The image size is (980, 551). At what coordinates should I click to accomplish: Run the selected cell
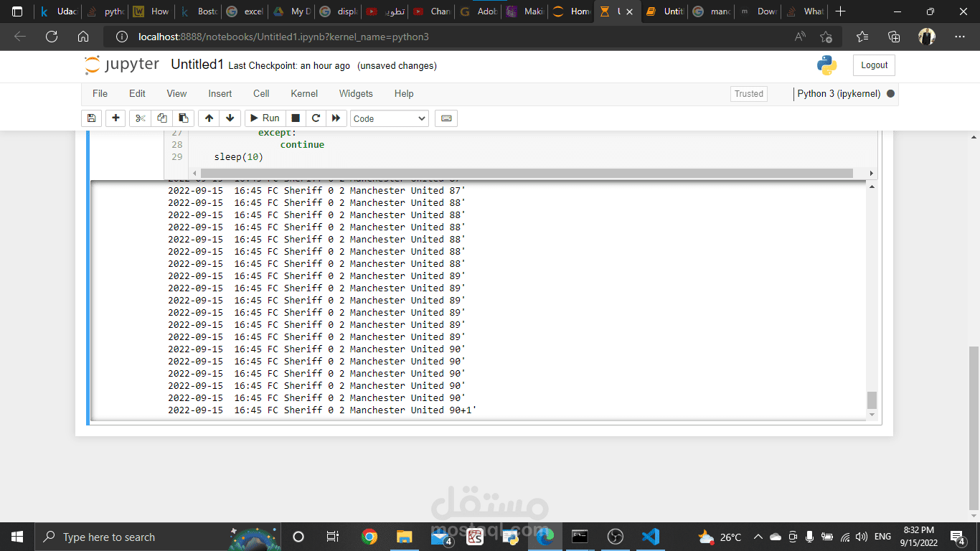pyautogui.click(x=265, y=118)
